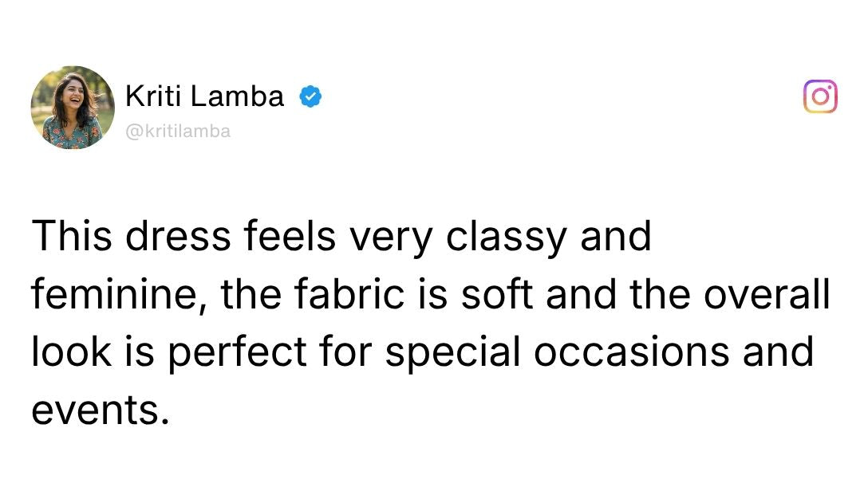
Task: Click the blue verified badge next to Kriti Lamba
Action: click(x=310, y=96)
